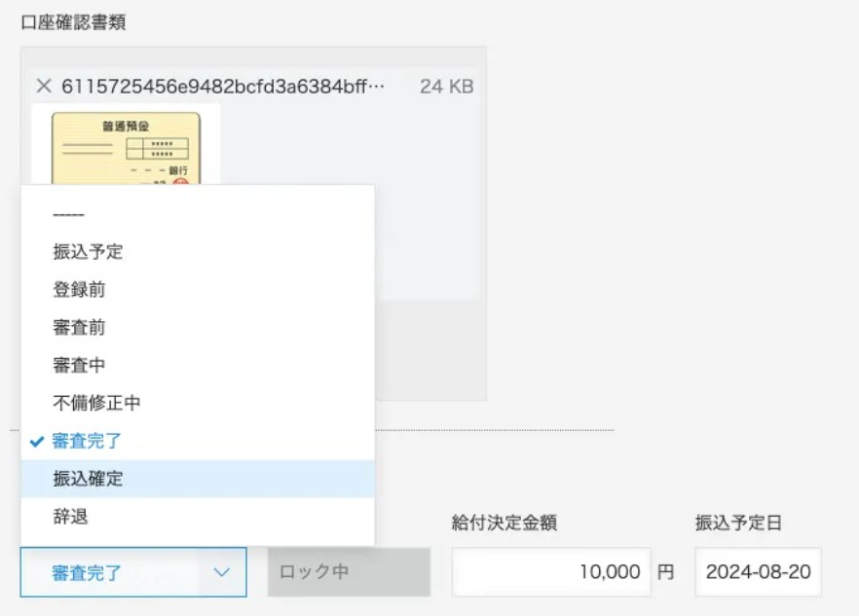Select 登録前 status option
The image size is (859, 616).
click(x=79, y=290)
